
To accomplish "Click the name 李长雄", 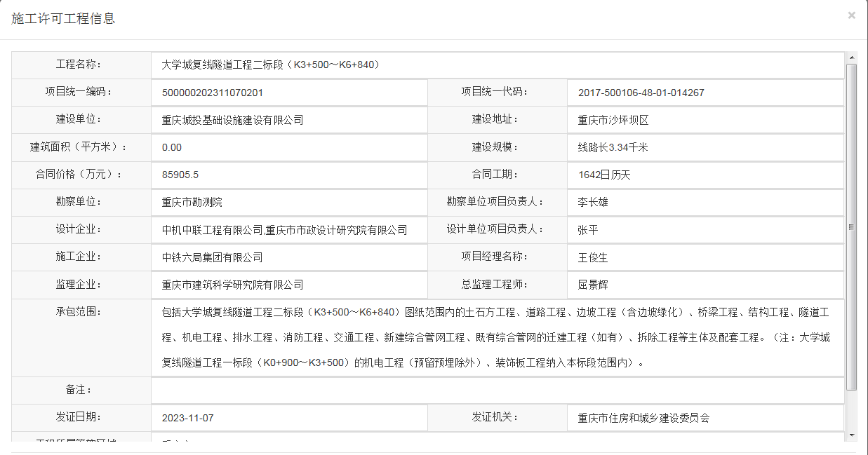I will (x=593, y=202).
